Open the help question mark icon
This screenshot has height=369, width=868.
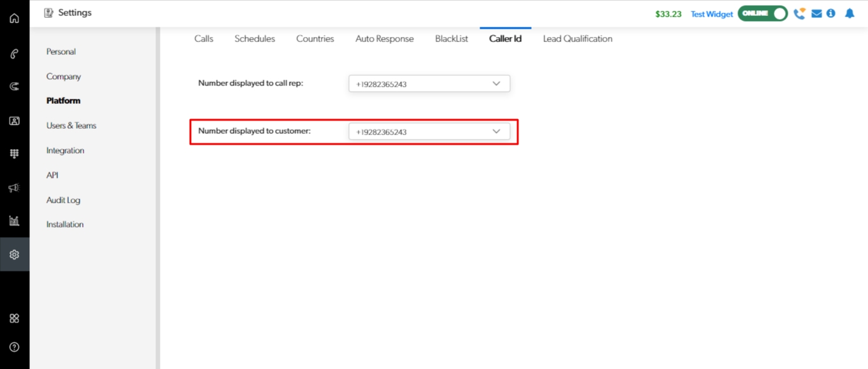[x=14, y=347]
